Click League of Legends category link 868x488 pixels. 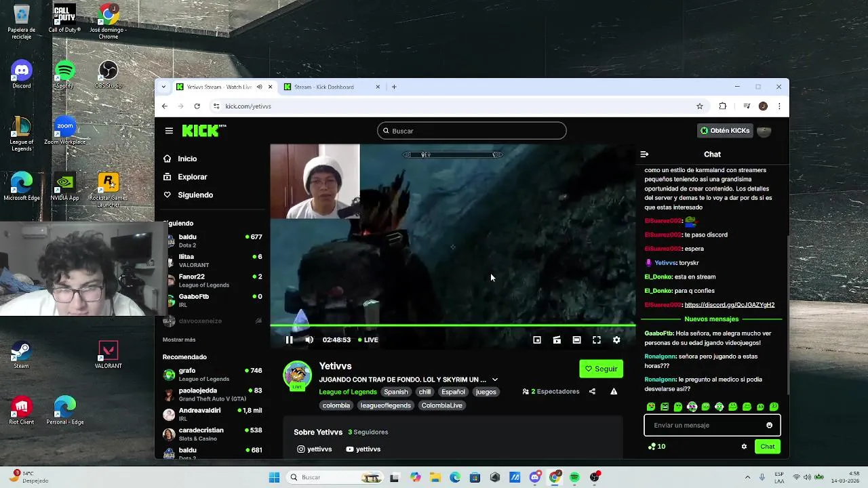click(348, 392)
